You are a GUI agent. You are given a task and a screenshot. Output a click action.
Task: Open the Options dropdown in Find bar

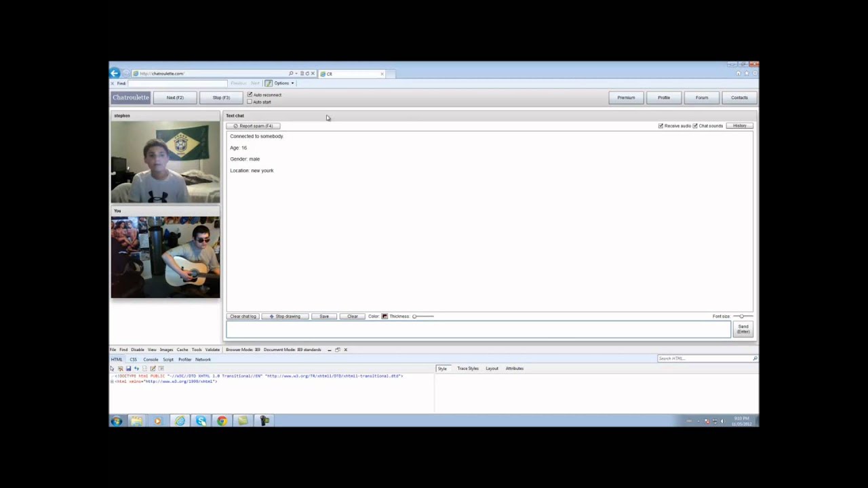coord(284,83)
